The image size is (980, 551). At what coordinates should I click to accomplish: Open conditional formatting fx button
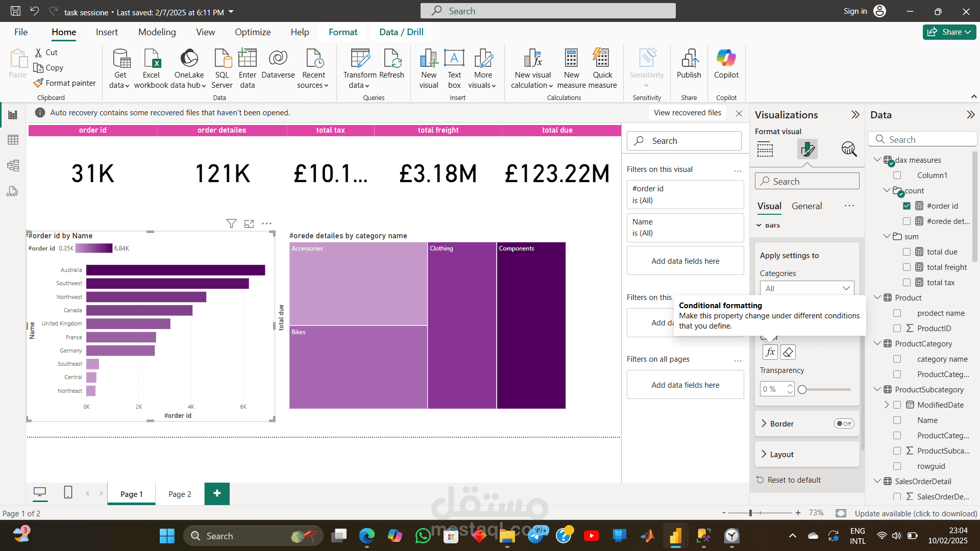pos(770,352)
